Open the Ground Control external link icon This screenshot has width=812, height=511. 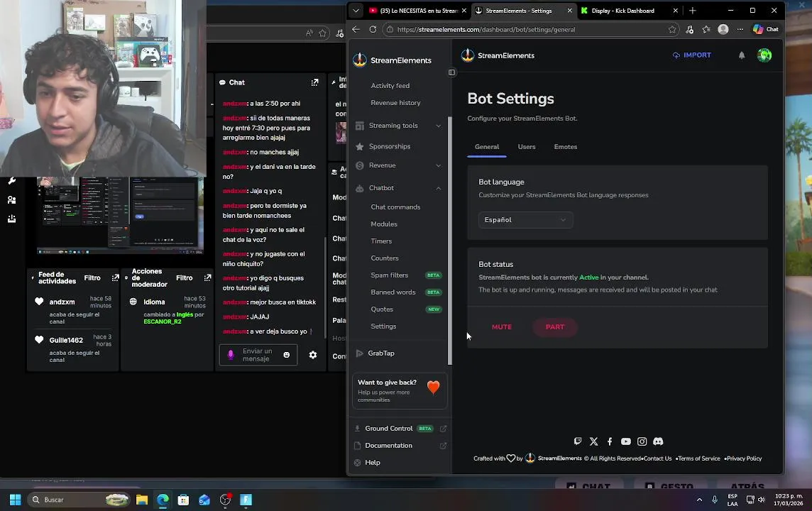pos(444,429)
